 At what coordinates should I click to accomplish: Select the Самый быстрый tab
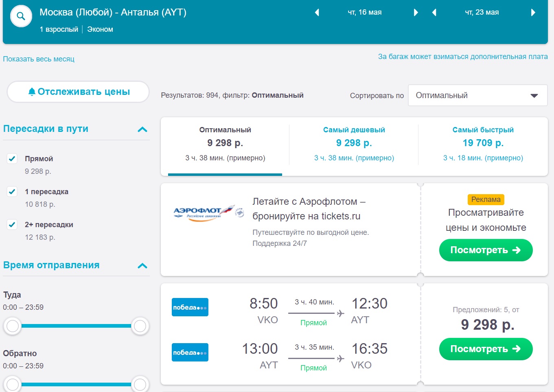[x=483, y=144]
